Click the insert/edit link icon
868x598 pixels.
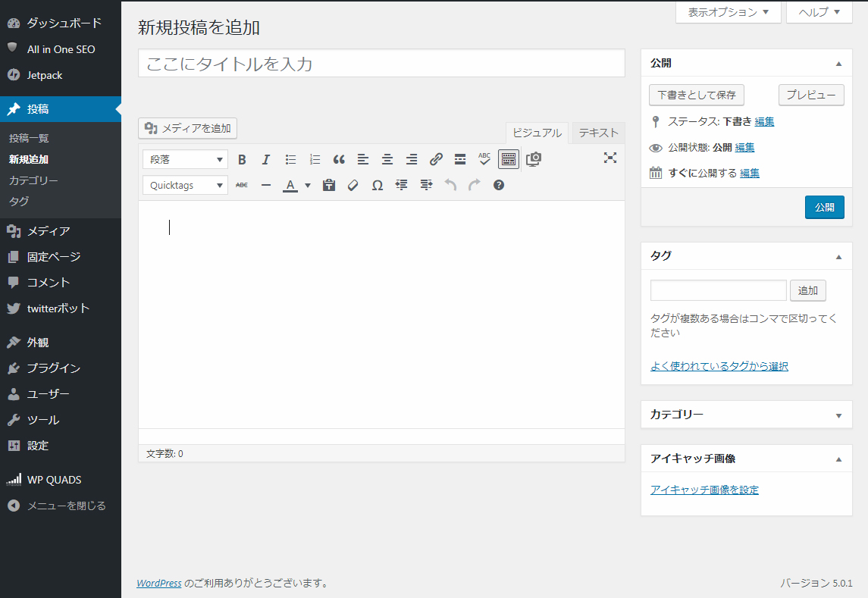pos(436,159)
